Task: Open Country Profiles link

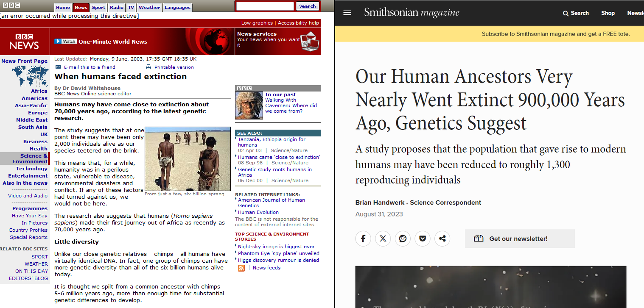Action: 28,230
